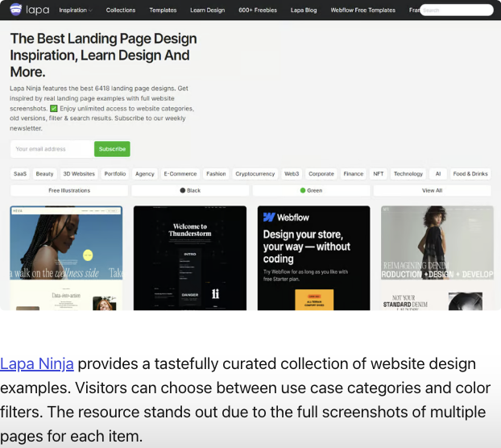
Task: Filter by Food & Drinks category
Action: 470,174
